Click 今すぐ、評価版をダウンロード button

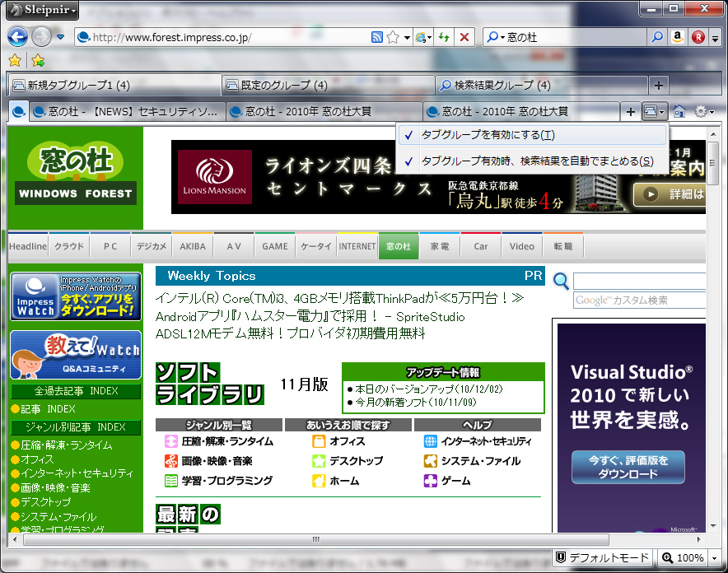pos(628,467)
